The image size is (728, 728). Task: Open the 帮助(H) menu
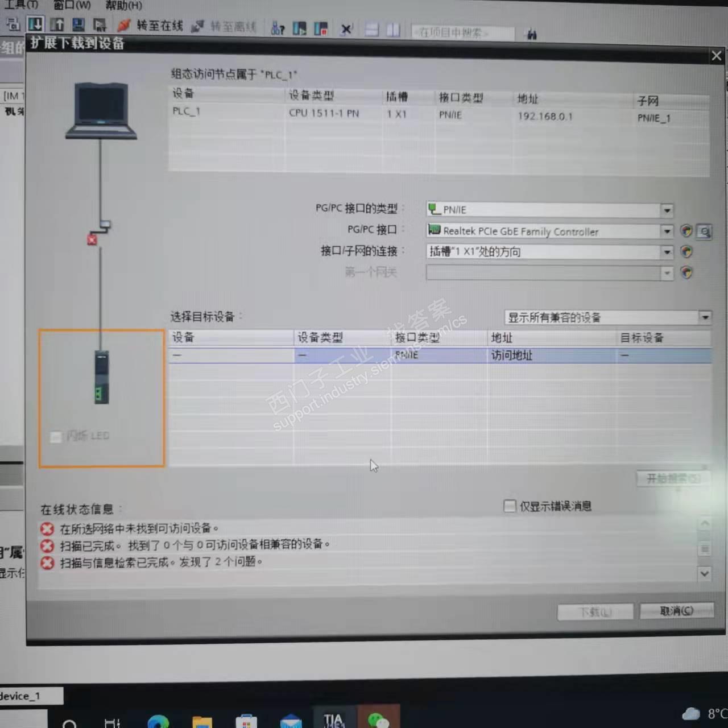pos(123,6)
